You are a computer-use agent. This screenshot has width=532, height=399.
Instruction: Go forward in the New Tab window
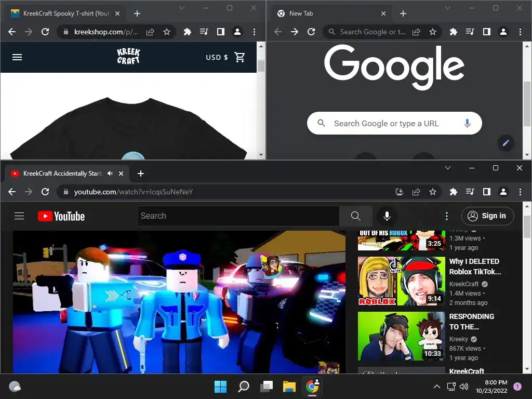click(295, 32)
